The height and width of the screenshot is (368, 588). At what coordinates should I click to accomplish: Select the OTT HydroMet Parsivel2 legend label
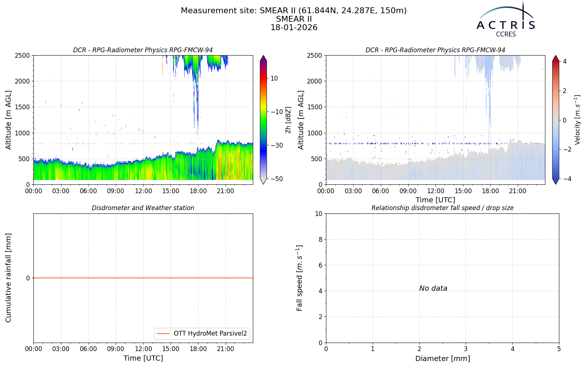click(210, 334)
